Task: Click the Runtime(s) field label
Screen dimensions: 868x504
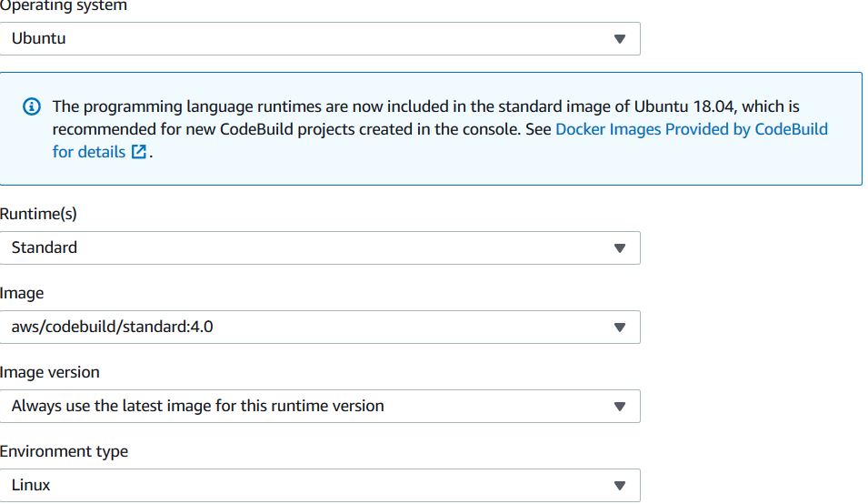Action: point(38,214)
